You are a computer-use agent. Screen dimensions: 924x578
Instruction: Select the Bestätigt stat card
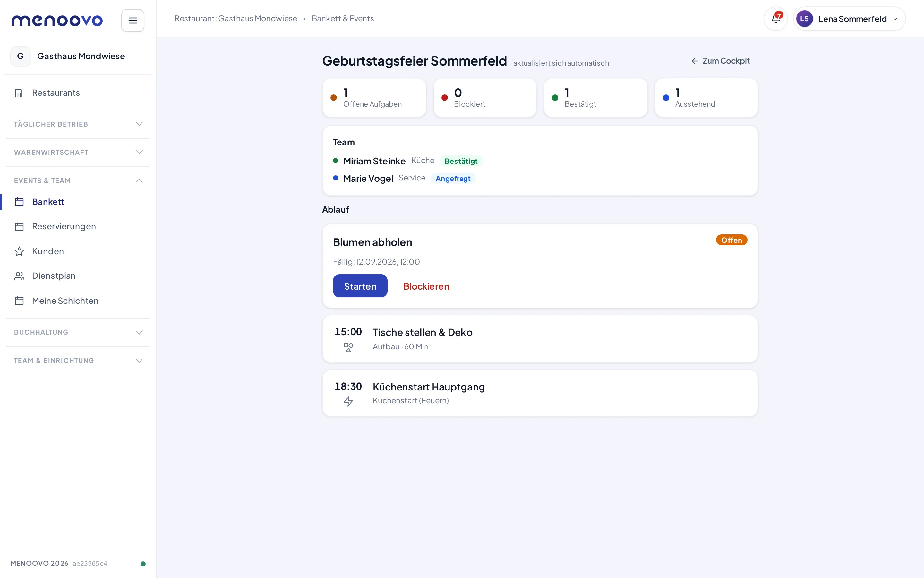[x=596, y=98]
